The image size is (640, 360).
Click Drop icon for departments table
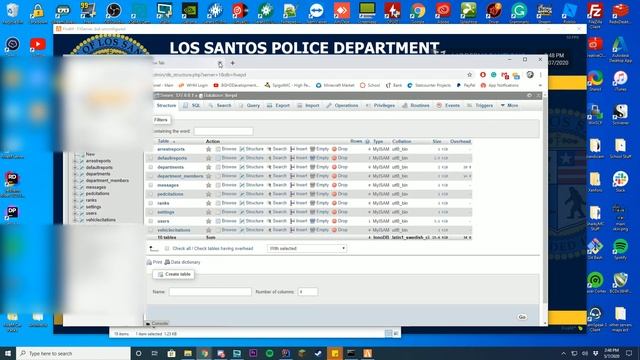tap(334, 167)
